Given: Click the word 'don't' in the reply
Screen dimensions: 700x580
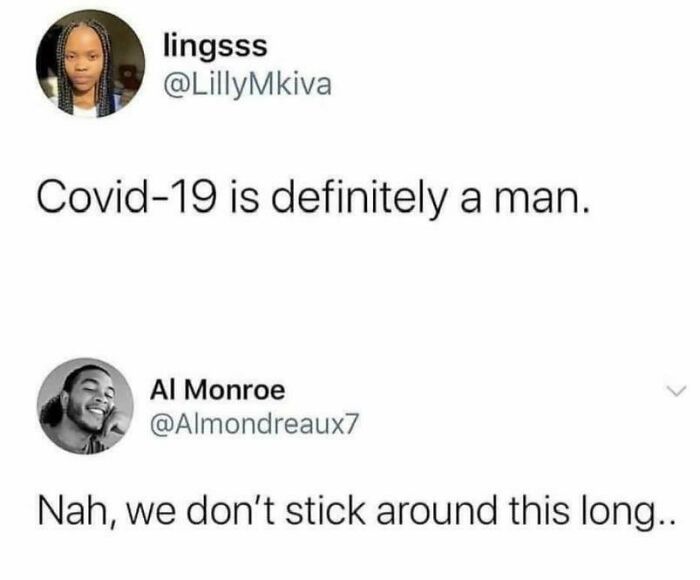Looking at the screenshot, I should [231, 510].
